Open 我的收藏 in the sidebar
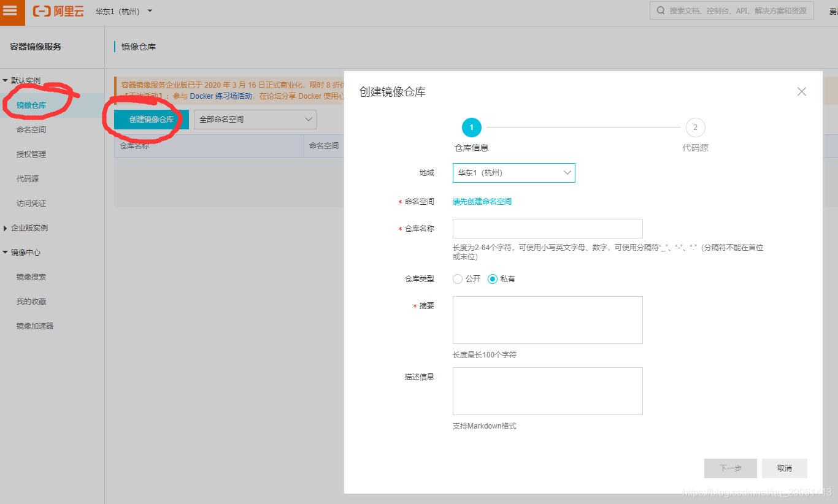 coord(31,302)
